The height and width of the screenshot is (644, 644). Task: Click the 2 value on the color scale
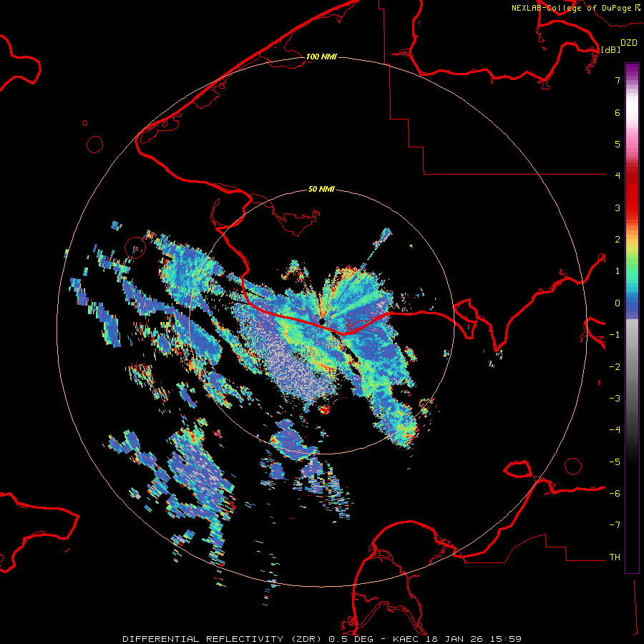tap(618, 240)
